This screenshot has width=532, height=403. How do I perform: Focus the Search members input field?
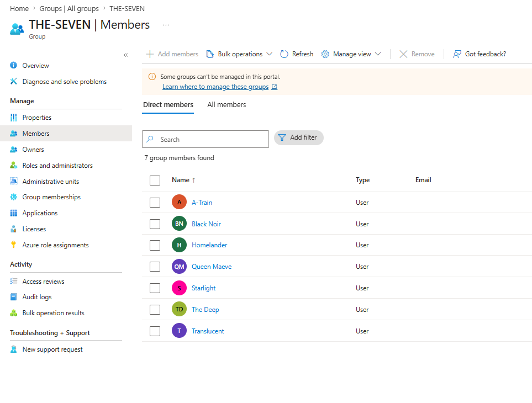206,139
